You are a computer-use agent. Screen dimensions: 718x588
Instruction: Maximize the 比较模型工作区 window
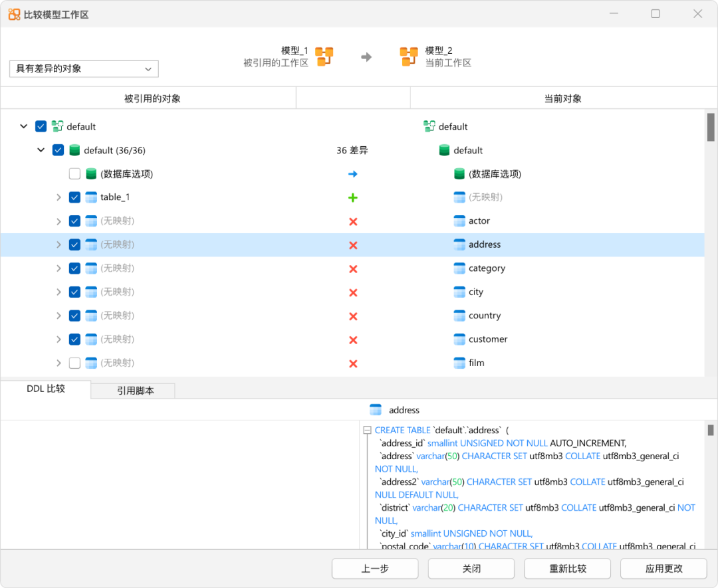click(x=656, y=14)
